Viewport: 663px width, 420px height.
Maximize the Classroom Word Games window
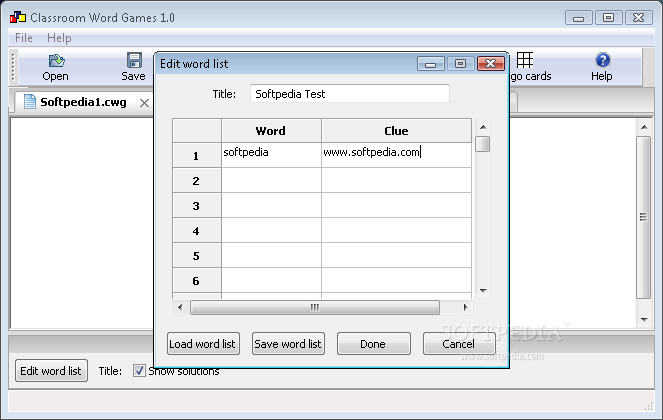tap(608, 18)
